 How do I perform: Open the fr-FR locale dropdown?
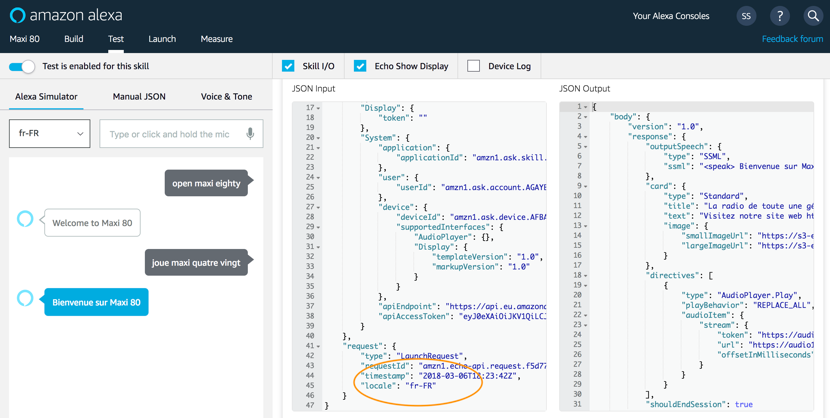click(x=50, y=133)
